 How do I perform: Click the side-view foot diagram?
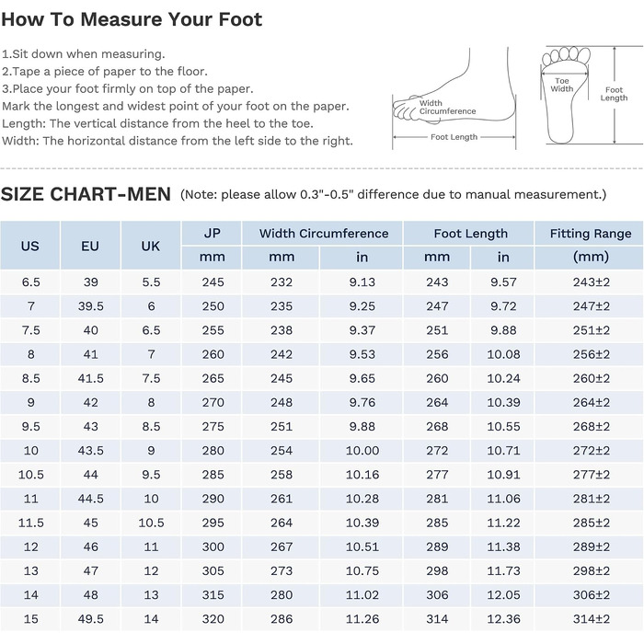tap(454, 98)
